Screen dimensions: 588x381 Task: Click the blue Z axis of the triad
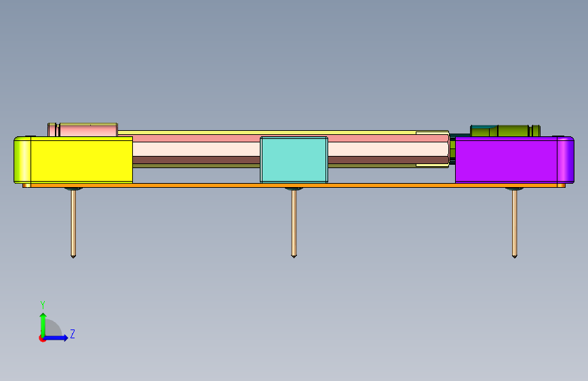tap(56, 338)
